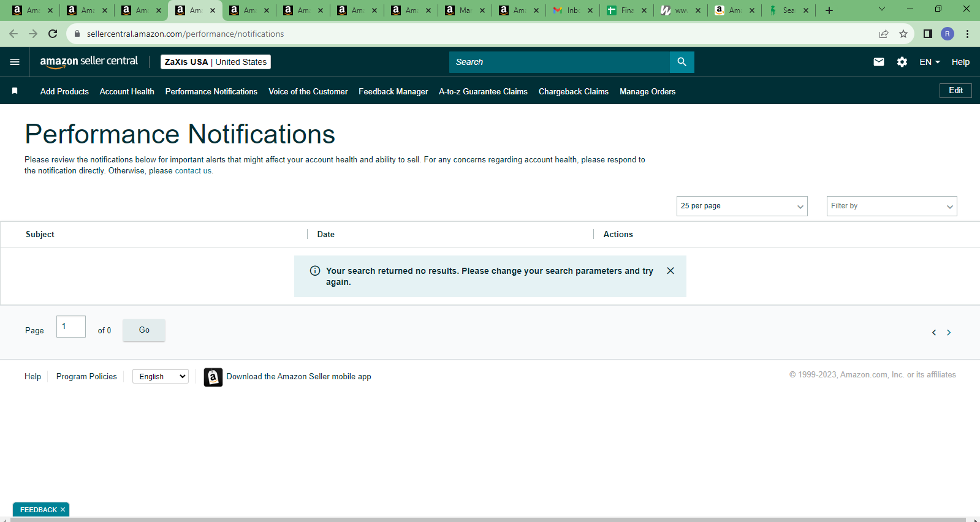Click the bookmark flag icon
980x522 pixels.
click(15, 91)
